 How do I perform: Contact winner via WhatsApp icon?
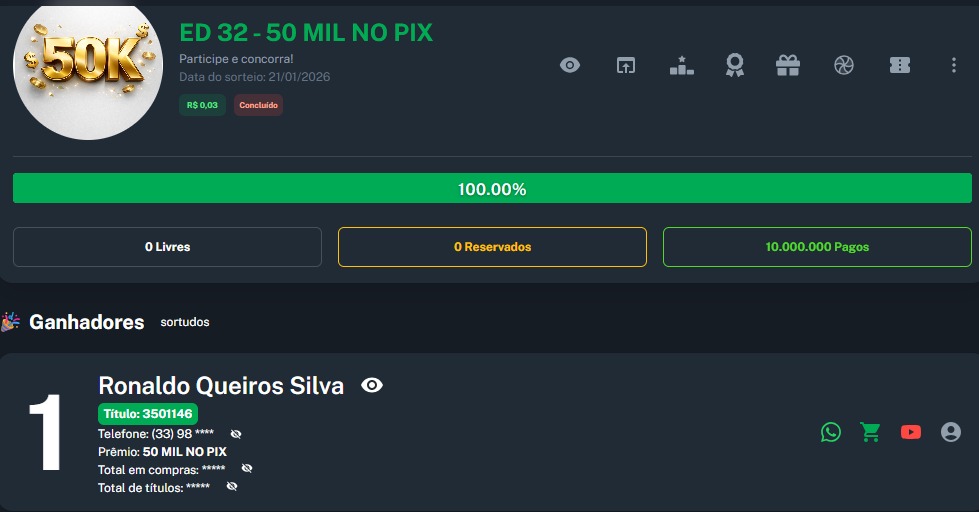pyautogui.click(x=831, y=432)
